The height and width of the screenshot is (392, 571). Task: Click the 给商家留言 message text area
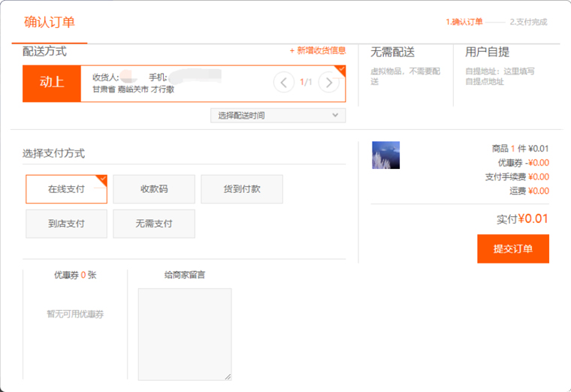(x=184, y=333)
